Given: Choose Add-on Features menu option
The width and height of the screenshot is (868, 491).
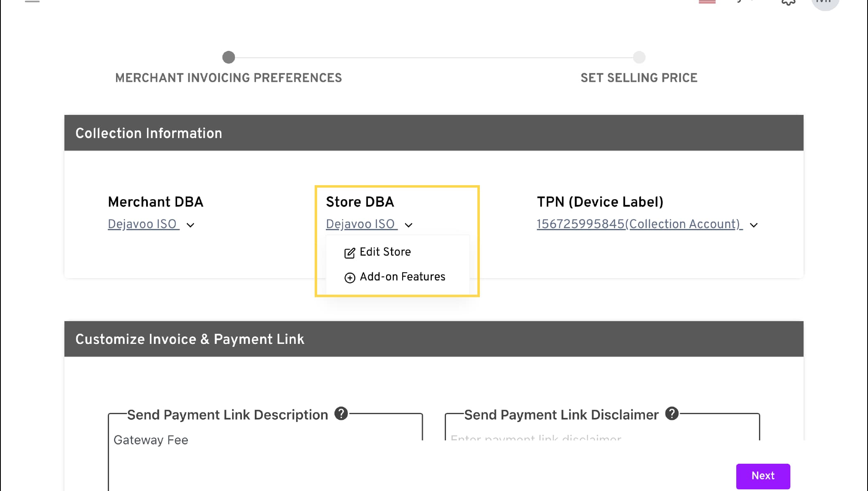Looking at the screenshot, I should pos(402,277).
